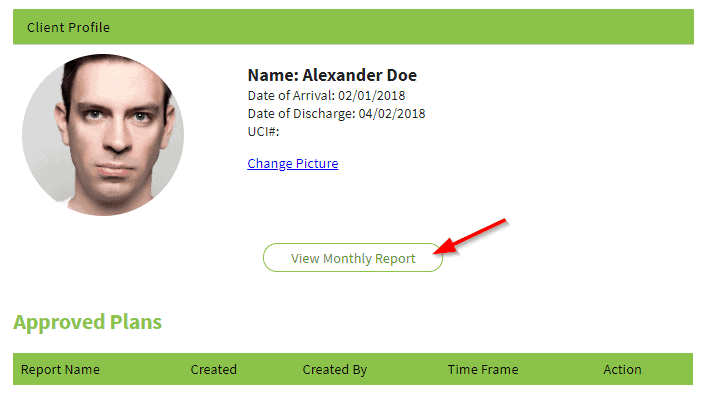
Task: Select the Time Frame column header
Action: click(483, 369)
